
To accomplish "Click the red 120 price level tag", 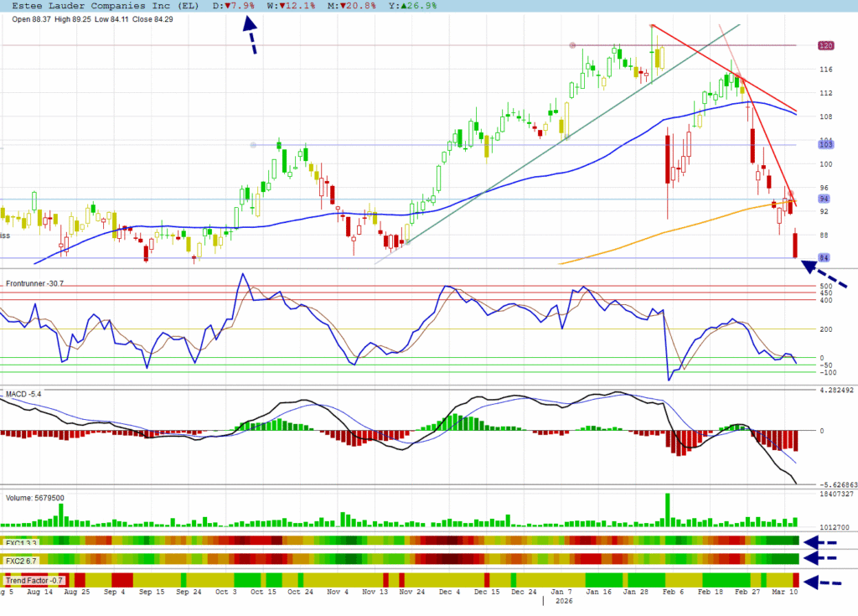I will [824, 46].
